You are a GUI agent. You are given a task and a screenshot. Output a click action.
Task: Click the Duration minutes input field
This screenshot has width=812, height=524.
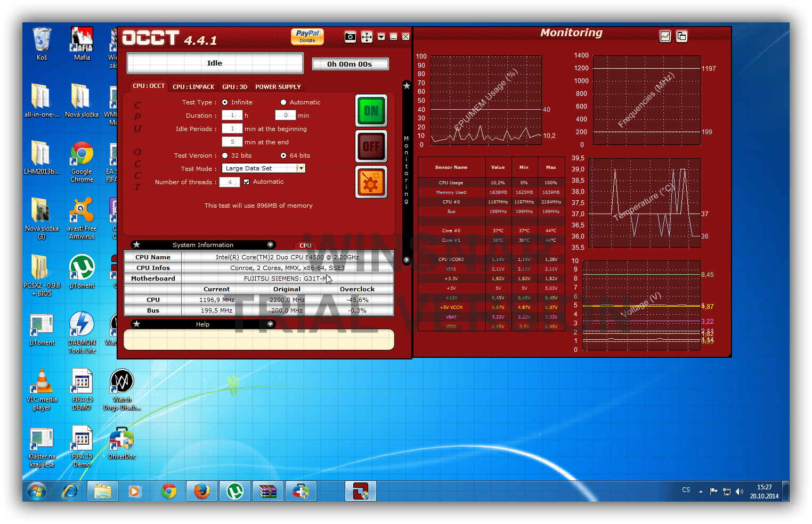pos(285,115)
